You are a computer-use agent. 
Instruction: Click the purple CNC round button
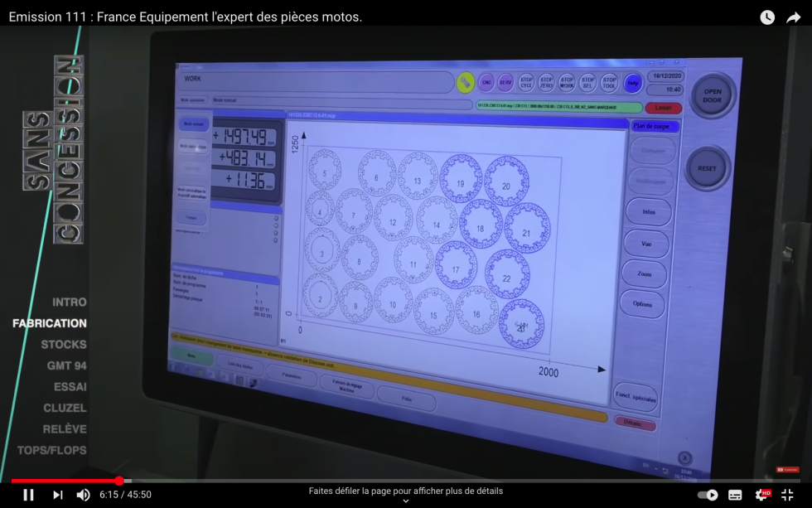coord(486,82)
